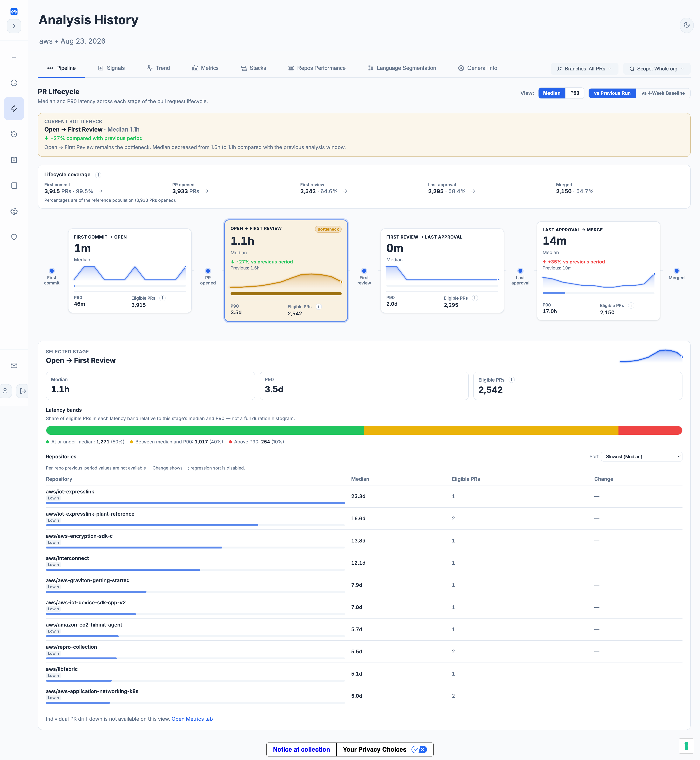Switch to the Signals tab

click(111, 68)
